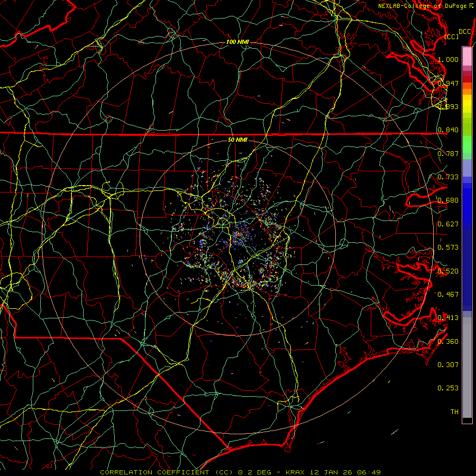Click the 0.733 scale value

point(448,177)
